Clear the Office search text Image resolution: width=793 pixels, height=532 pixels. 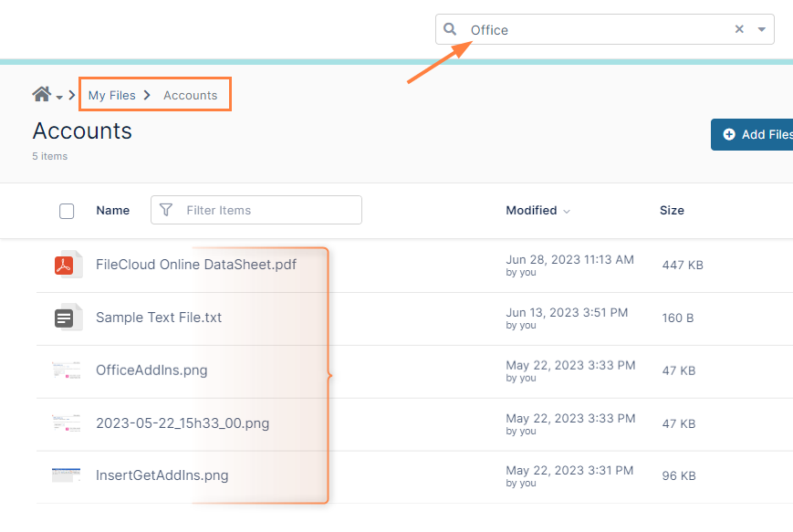click(x=739, y=29)
